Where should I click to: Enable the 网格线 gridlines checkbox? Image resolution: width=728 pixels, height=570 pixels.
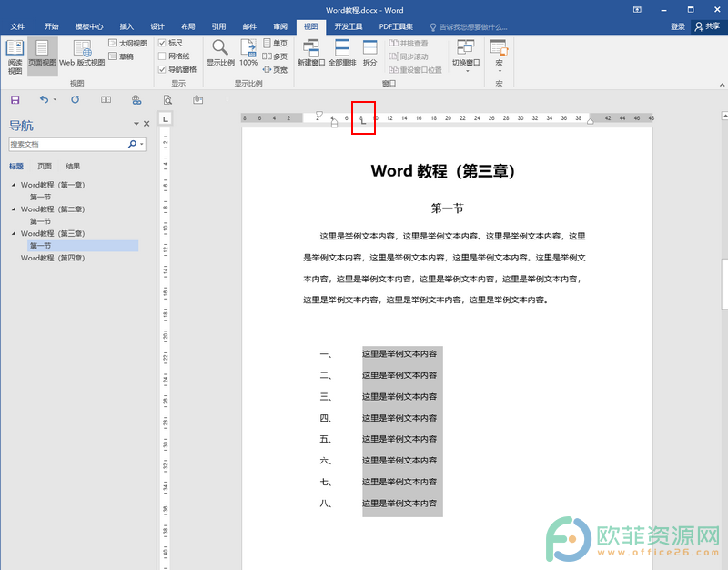(162, 56)
